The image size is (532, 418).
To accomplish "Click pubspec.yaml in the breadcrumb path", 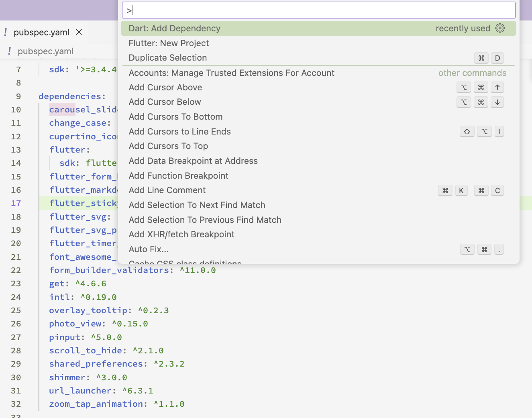I will pyautogui.click(x=45, y=51).
